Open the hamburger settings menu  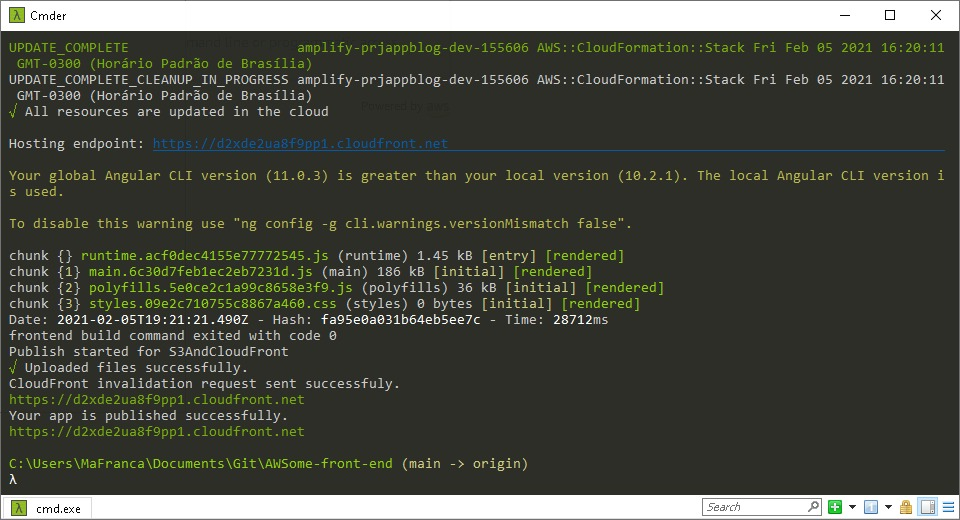(948, 507)
